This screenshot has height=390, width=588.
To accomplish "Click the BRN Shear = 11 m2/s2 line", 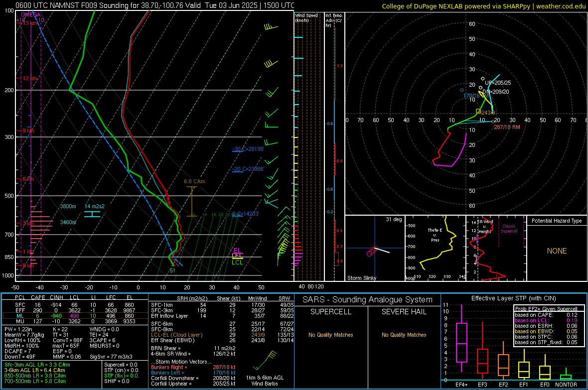I will point(193,348).
